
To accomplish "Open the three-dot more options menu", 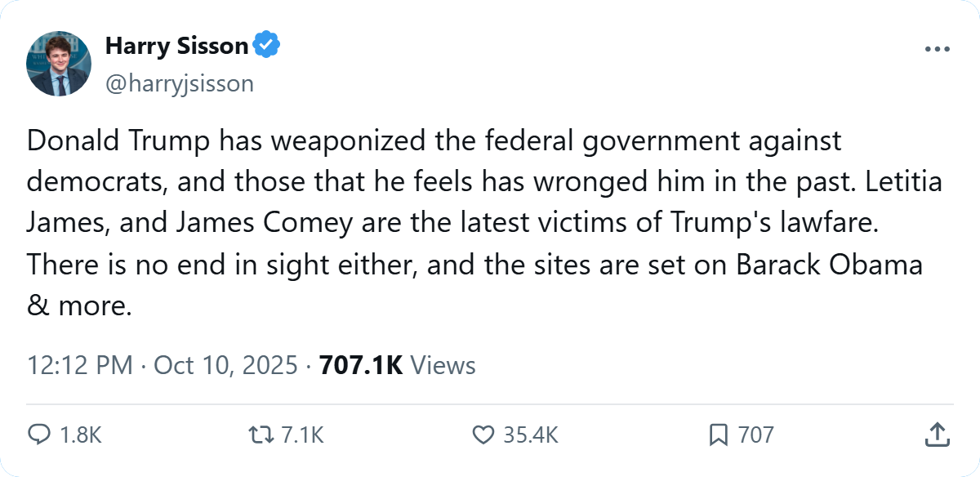I will pyautogui.click(x=938, y=49).
